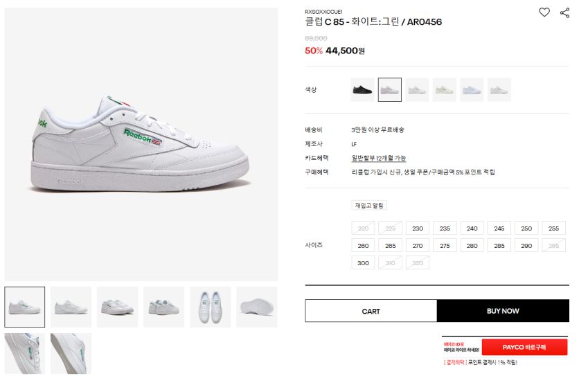Viewport: 588px width, 385px height.
Task: View the top-down pair of shoes thumbnail
Action: 211,307
